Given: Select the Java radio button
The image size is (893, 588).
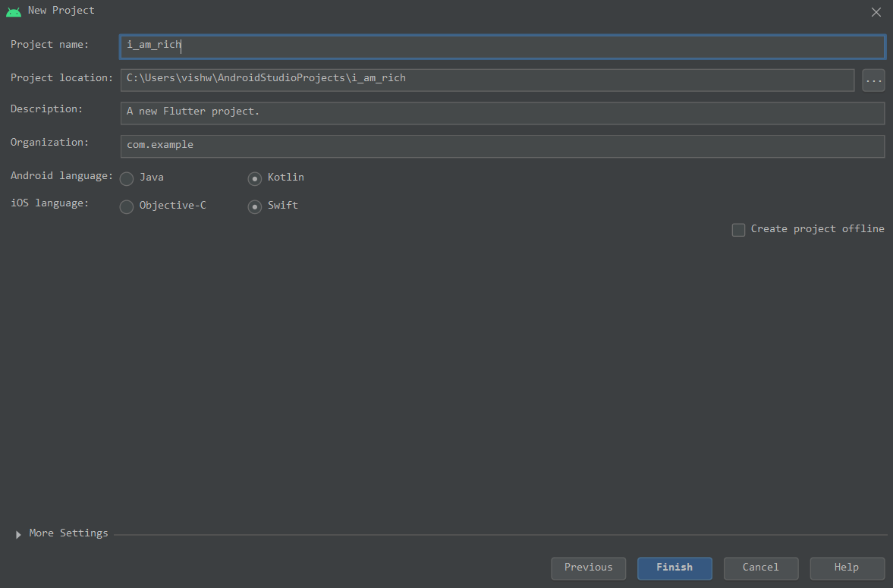Looking at the screenshot, I should [x=127, y=178].
